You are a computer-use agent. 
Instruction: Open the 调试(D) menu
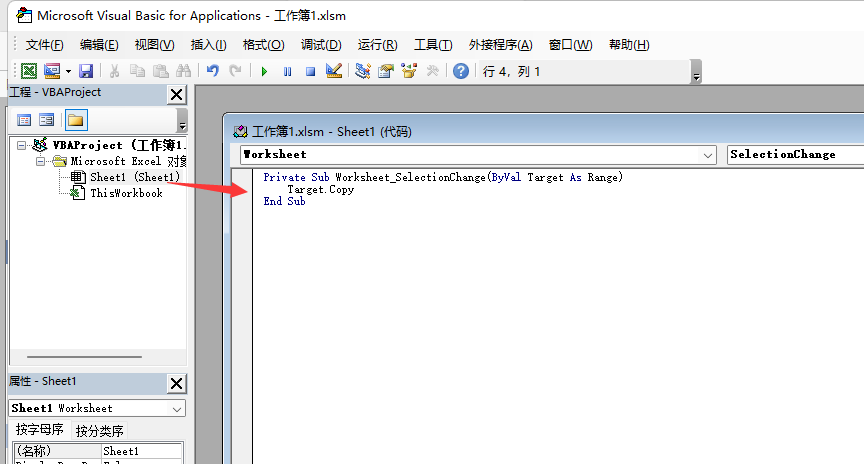tap(321, 45)
